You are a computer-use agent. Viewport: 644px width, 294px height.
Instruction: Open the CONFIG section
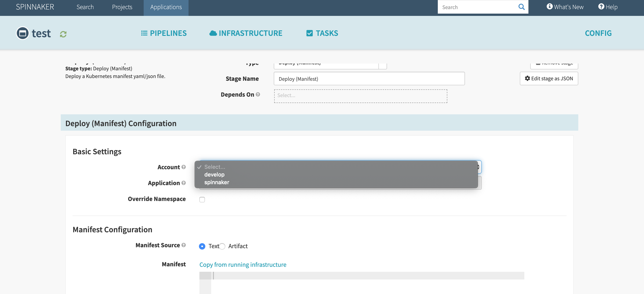tap(598, 33)
